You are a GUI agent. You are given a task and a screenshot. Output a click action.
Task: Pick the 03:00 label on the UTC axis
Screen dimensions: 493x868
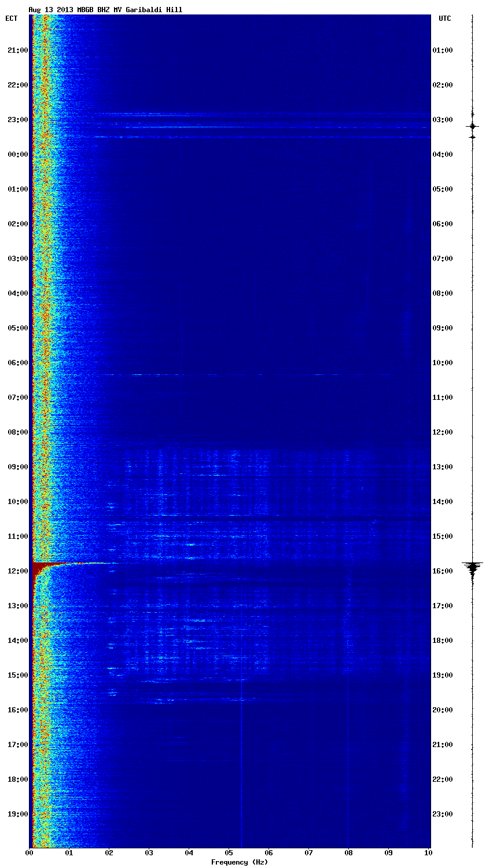443,120
